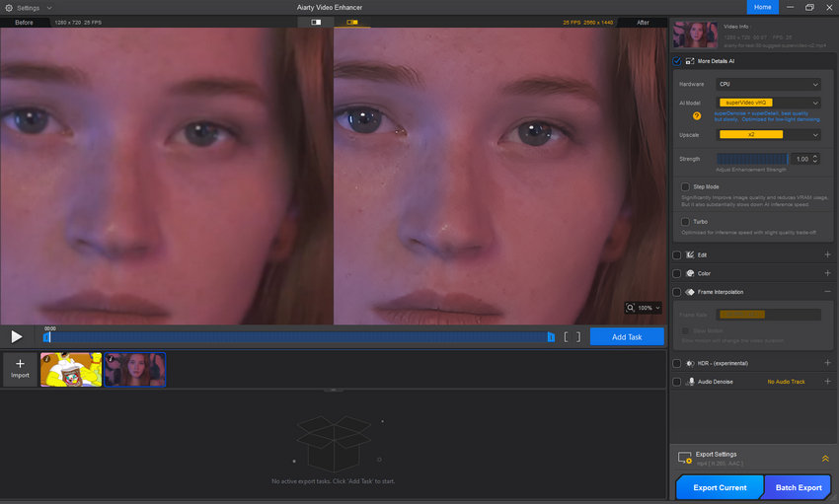Image resolution: width=839 pixels, height=504 pixels.
Task: Click the Export Current button
Action: (720, 487)
